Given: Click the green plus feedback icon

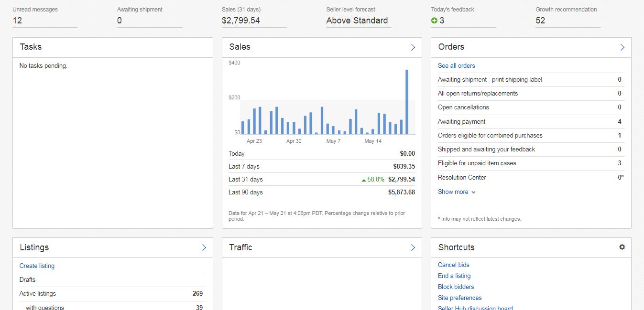Looking at the screenshot, I should (x=434, y=21).
